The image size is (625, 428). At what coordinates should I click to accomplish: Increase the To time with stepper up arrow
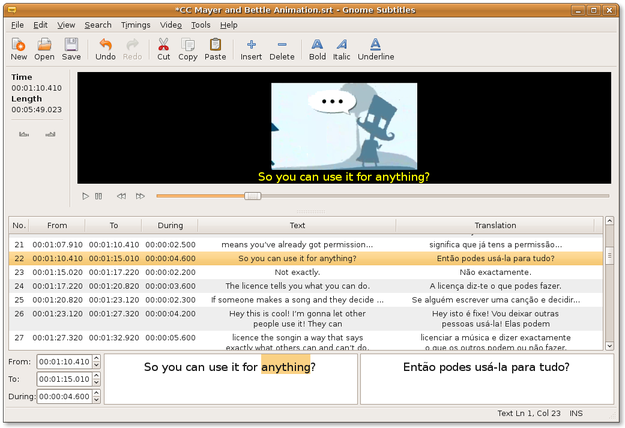pos(96,375)
